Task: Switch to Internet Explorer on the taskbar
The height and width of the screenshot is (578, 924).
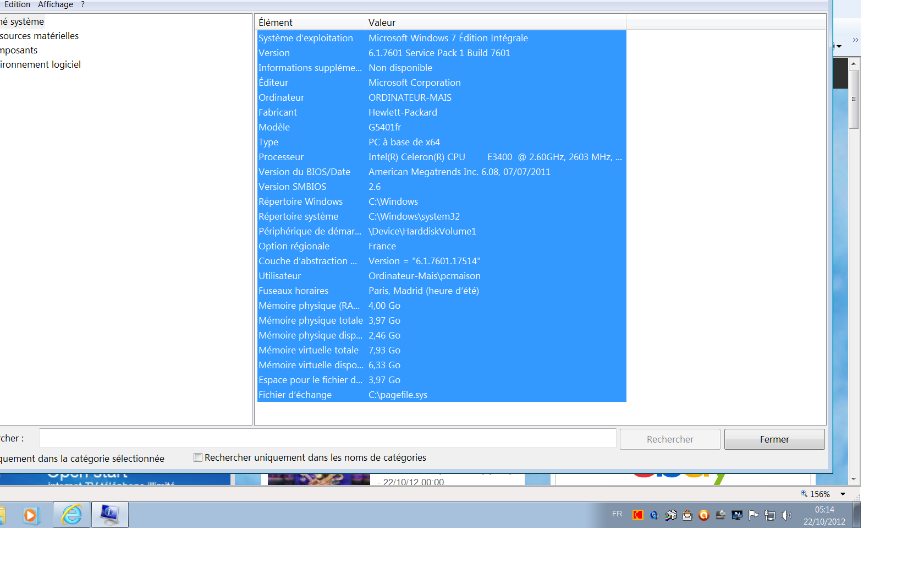Action: (x=71, y=515)
